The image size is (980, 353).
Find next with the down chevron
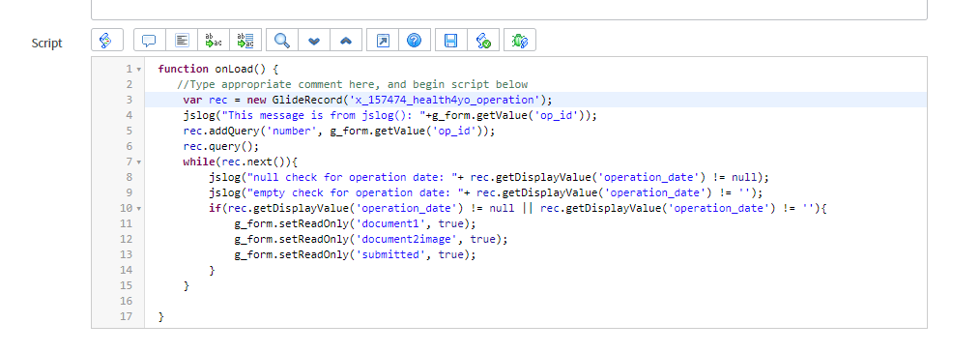[x=314, y=41]
